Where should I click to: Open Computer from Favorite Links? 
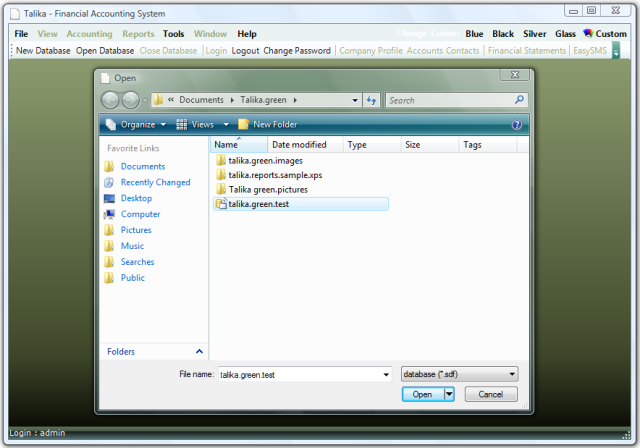coord(140,214)
